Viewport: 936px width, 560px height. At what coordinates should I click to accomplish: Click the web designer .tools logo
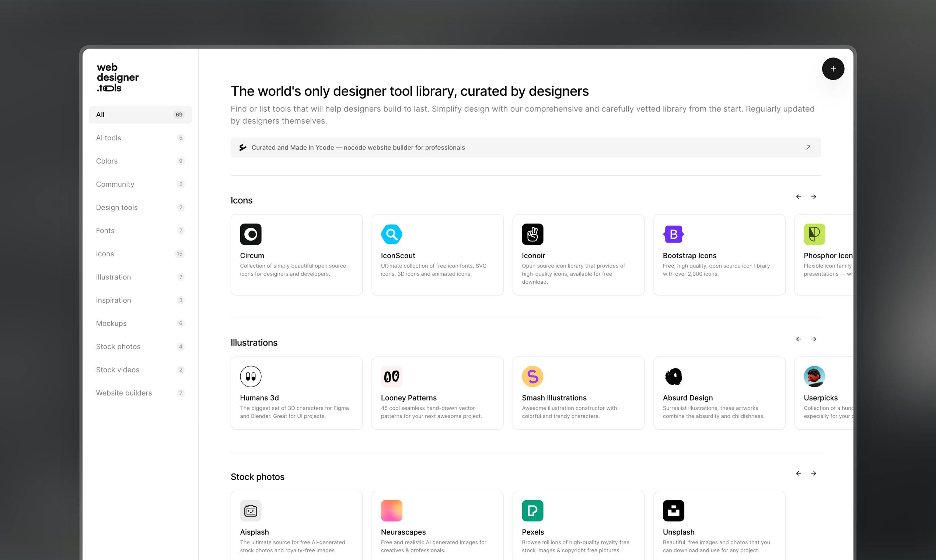pyautogui.click(x=118, y=78)
